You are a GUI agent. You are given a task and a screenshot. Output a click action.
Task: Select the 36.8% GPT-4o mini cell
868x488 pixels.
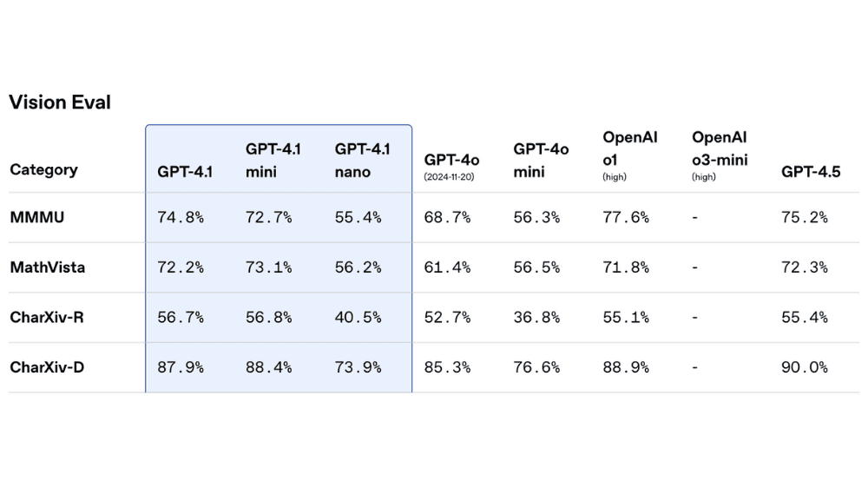tap(536, 317)
